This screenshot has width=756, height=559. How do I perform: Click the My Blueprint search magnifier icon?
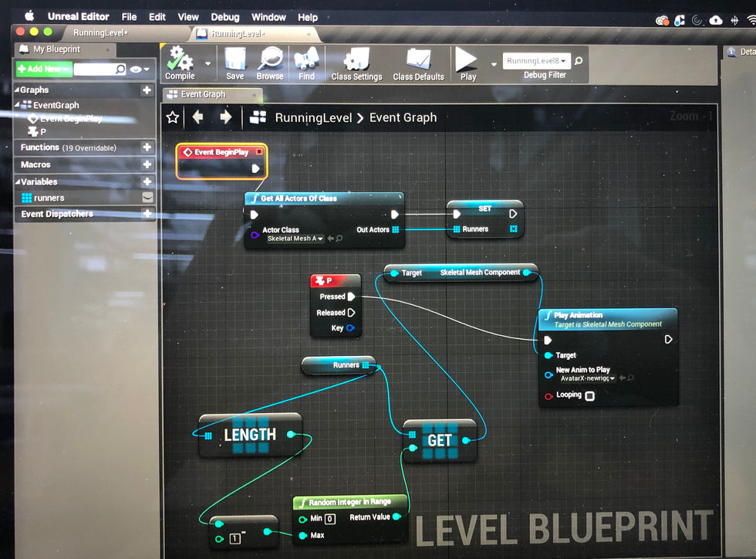click(120, 69)
